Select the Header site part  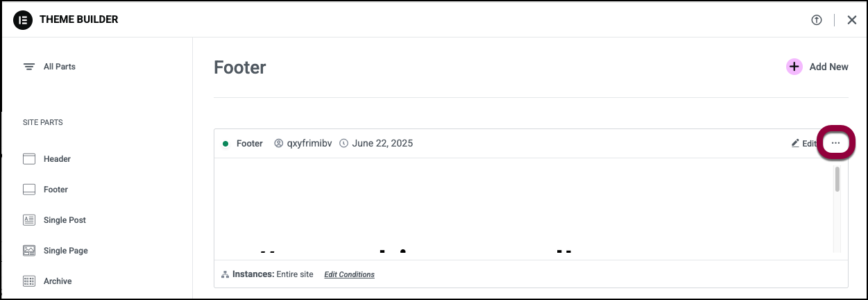57,159
